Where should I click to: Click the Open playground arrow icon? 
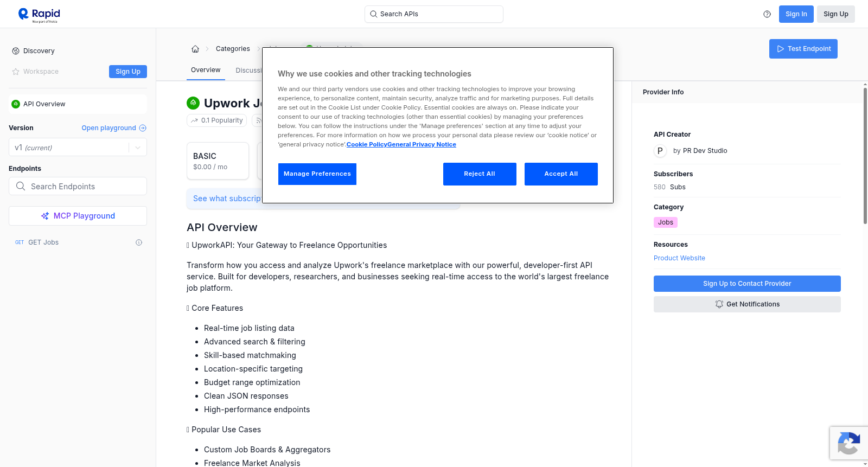point(143,128)
